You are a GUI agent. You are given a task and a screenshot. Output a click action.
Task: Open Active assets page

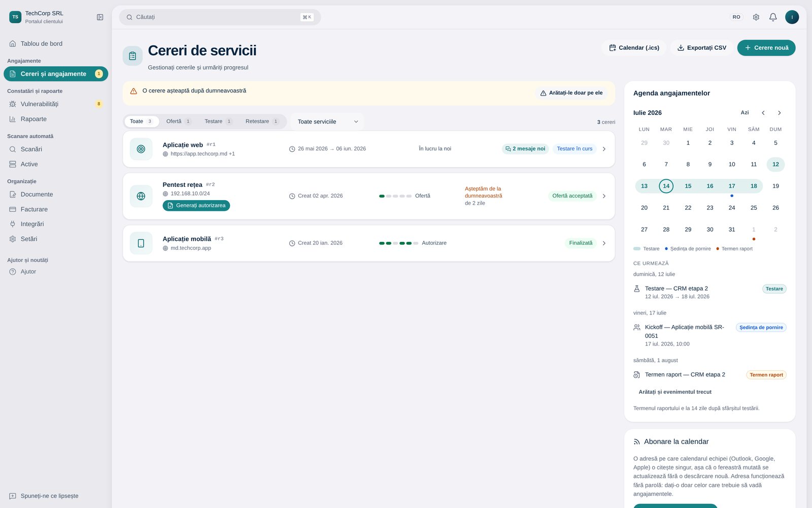point(56,164)
